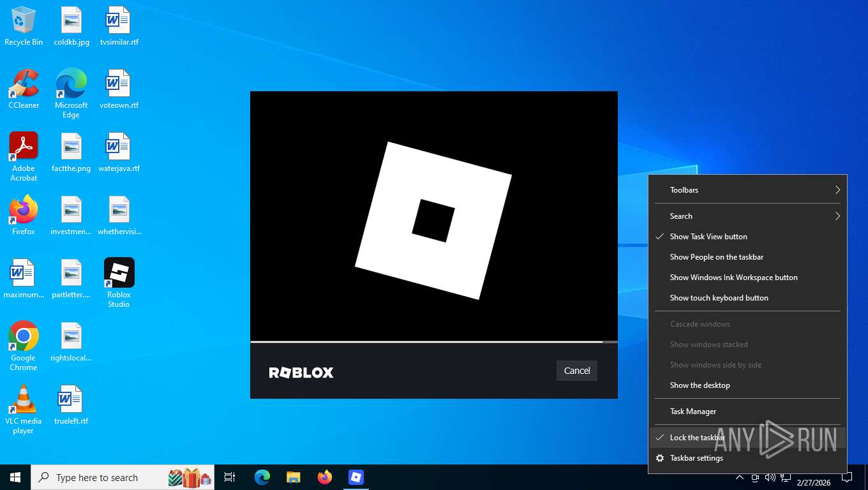Screen dimensions: 868x490
Task: Click the taskbar date 2/27/2026
Action: pyautogui.click(x=814, y=483)
